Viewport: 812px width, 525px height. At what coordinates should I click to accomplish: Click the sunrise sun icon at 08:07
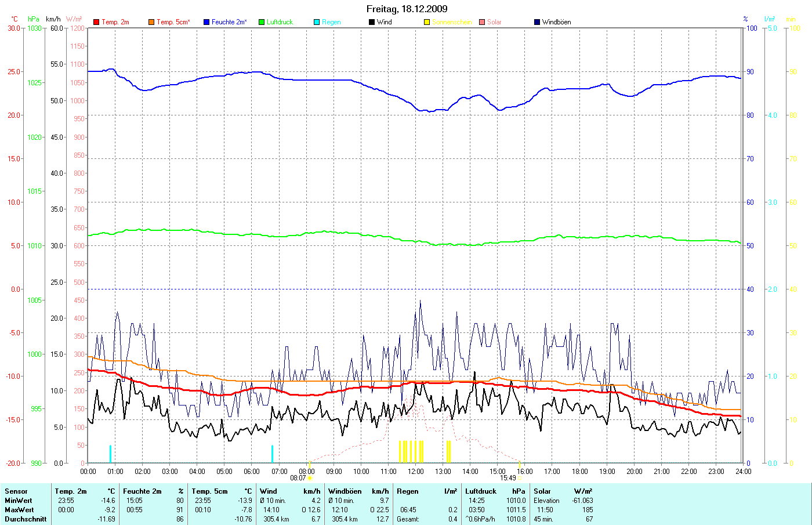310,478
